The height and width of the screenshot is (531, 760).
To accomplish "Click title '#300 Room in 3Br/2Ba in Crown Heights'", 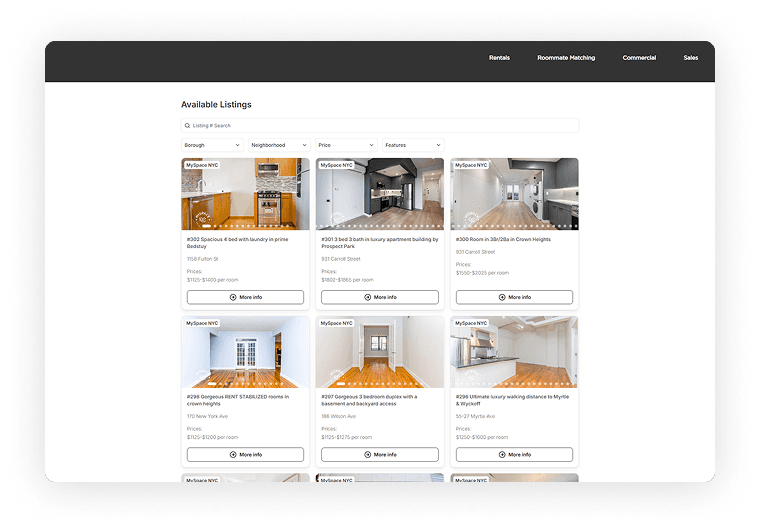I will tap(503, 239).
